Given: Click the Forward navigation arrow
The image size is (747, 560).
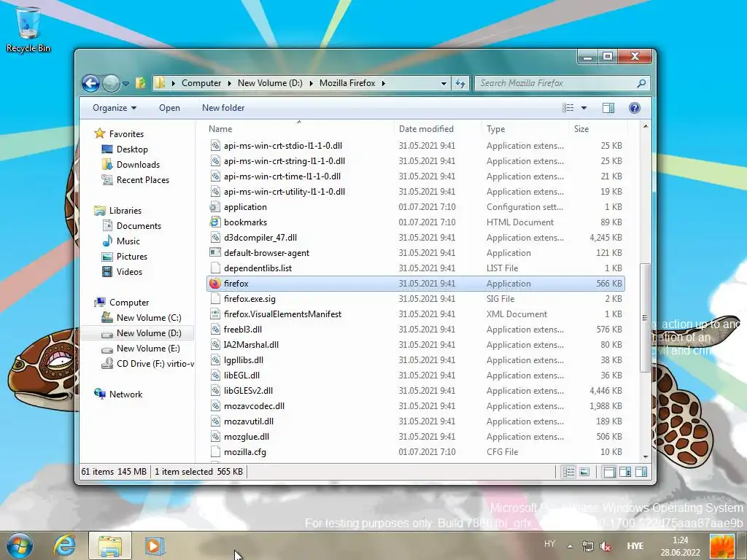Looking at the screenshot, I should 111,83.
